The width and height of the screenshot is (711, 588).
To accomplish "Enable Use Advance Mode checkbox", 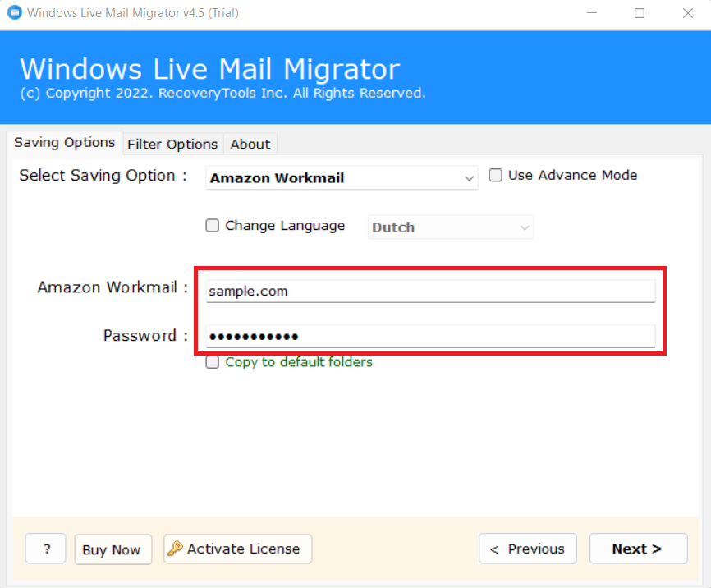I will click(x=496, y=175).
